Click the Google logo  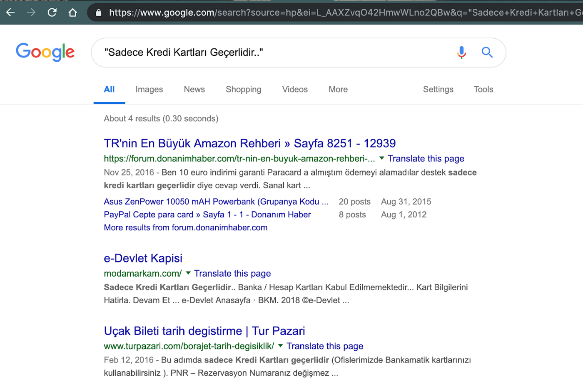click(x=45, y=52)
